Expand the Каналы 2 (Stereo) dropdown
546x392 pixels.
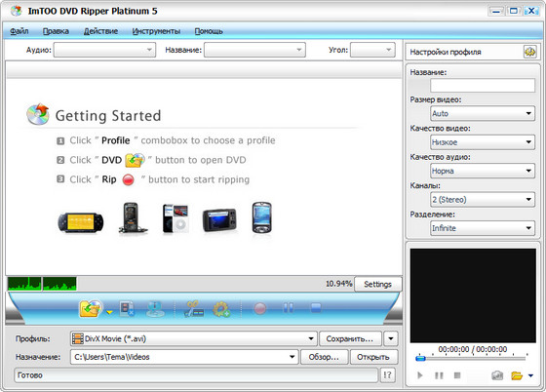click(x=483, y=200)
